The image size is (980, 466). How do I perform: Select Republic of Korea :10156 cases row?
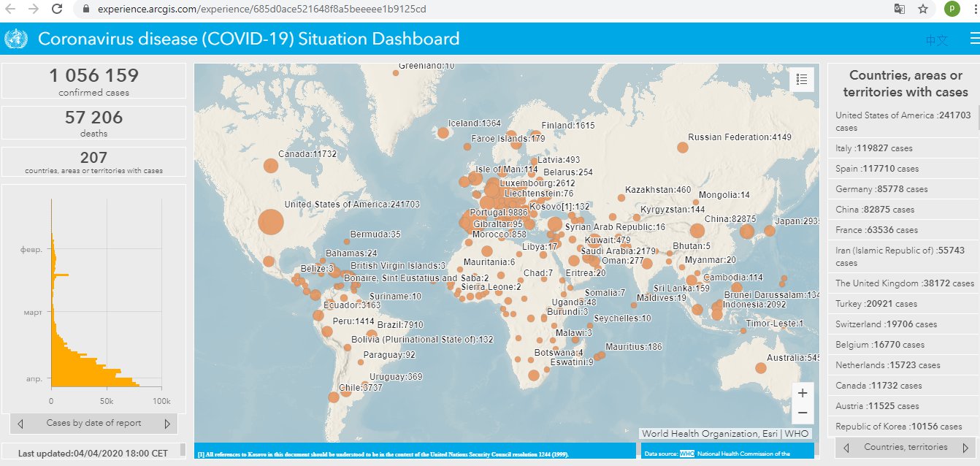(x=904, y=427)
